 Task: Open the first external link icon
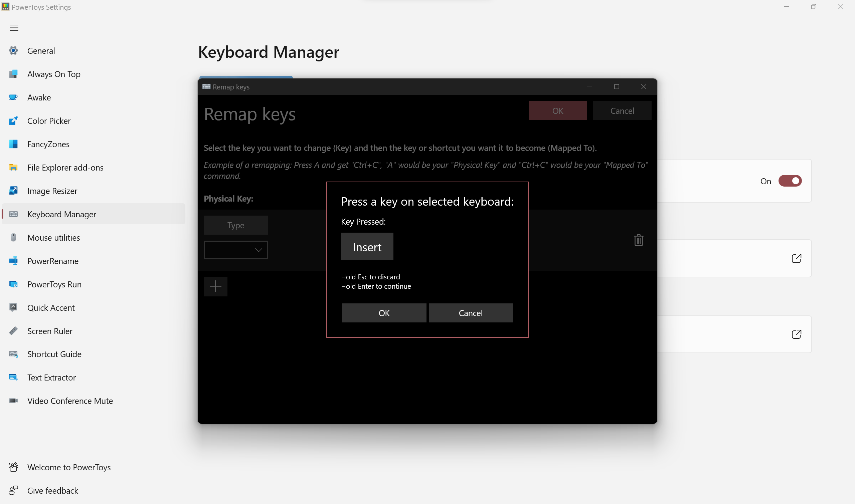(x=797, y=258)
